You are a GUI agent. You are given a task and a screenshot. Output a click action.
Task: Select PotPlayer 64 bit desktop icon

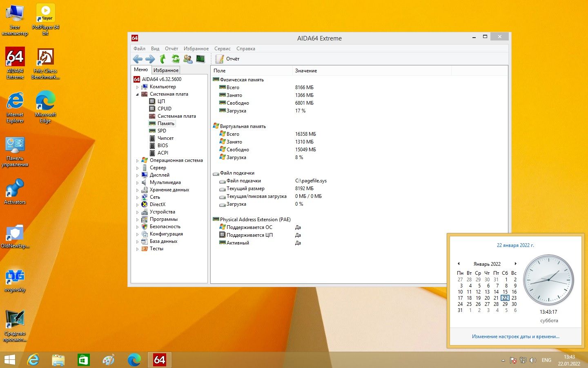coord(45,19)
